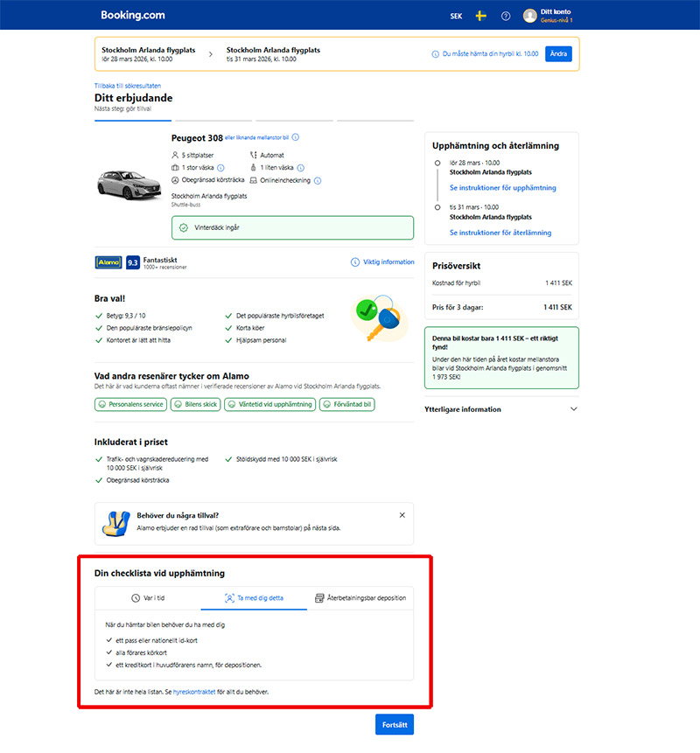The image size is (700, 753).
Task: Click info icon beside Peugeot 308 similar car
Action: coord(296,138)
